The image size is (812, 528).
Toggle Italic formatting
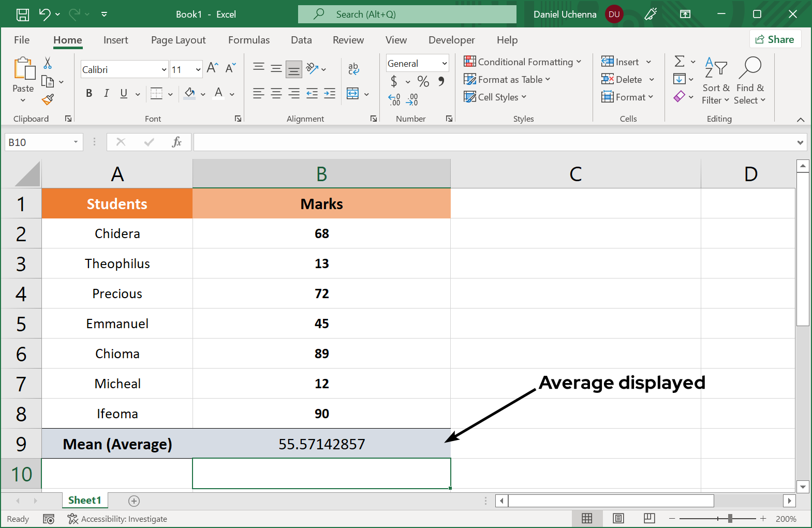(x=106, y=93)
